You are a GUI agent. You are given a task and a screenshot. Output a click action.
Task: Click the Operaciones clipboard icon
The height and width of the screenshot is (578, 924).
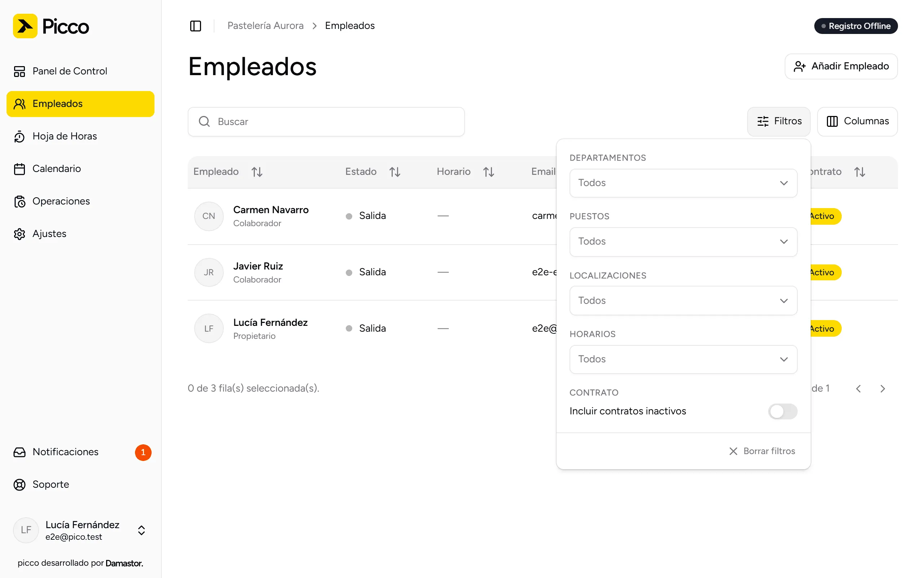point(19,202)
